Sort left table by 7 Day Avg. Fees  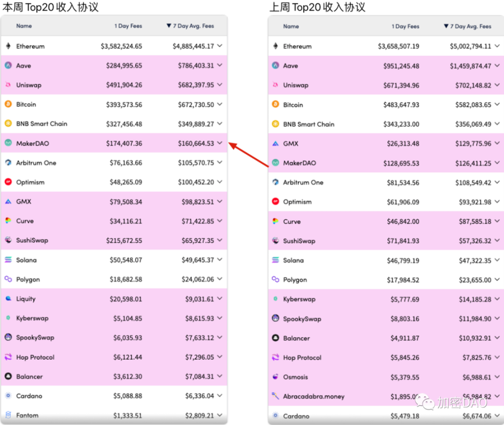[190, 26]
